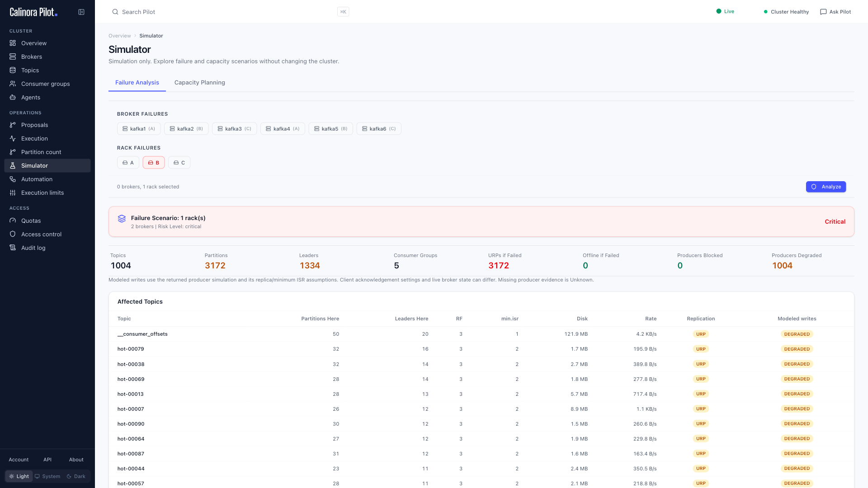Switch to Capacity Planning tab
The height and width of the screenshot is (488, 868).
click(200, 83)
